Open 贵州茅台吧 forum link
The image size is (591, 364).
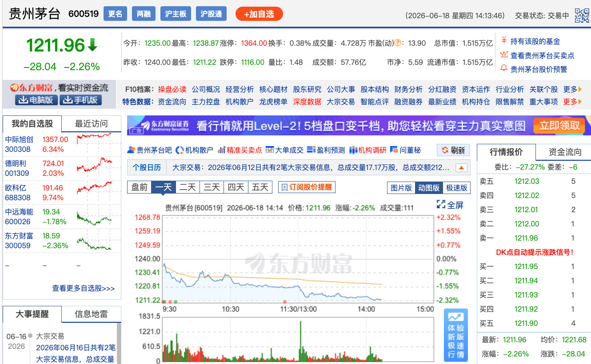click(149, 150)
